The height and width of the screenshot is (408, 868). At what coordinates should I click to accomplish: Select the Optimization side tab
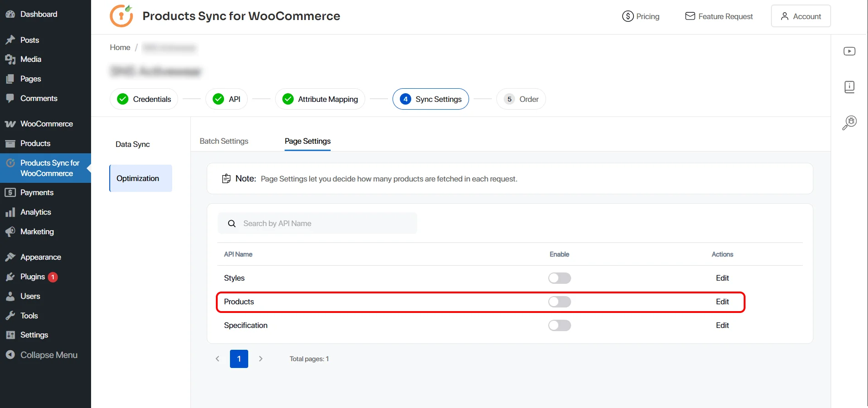tap(141, 178)
